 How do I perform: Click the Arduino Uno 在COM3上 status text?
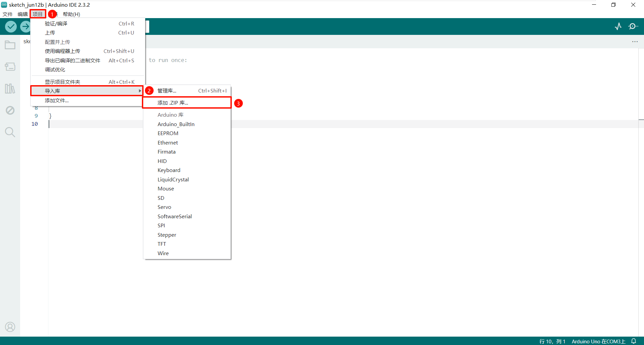[x=598, y=341]
